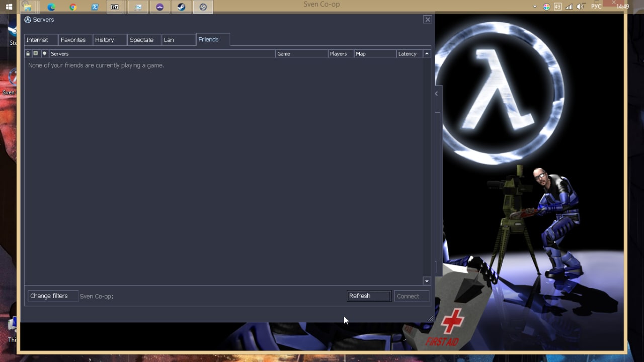Switch to Steam in the taskbar
Viewport: 644px width, 362px height.
pos(181,7)
